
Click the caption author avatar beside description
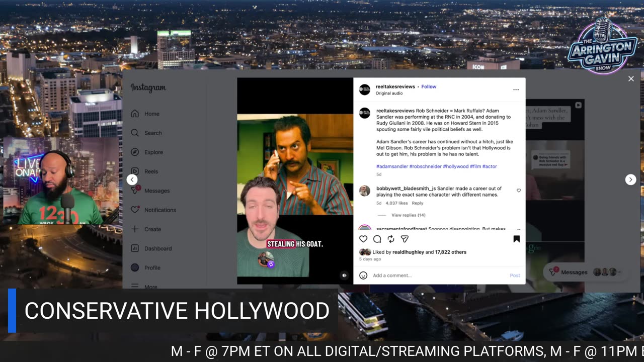(365, 113)
